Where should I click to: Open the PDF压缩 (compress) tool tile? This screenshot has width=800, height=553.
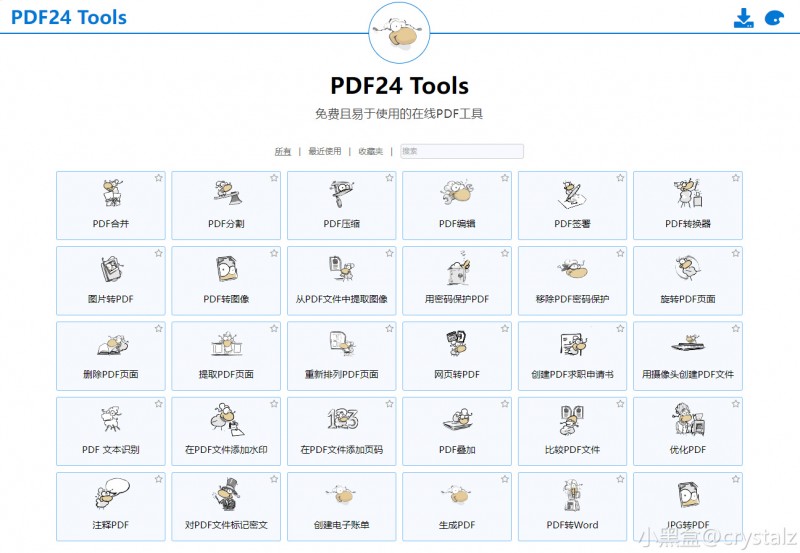pos(341,205)
